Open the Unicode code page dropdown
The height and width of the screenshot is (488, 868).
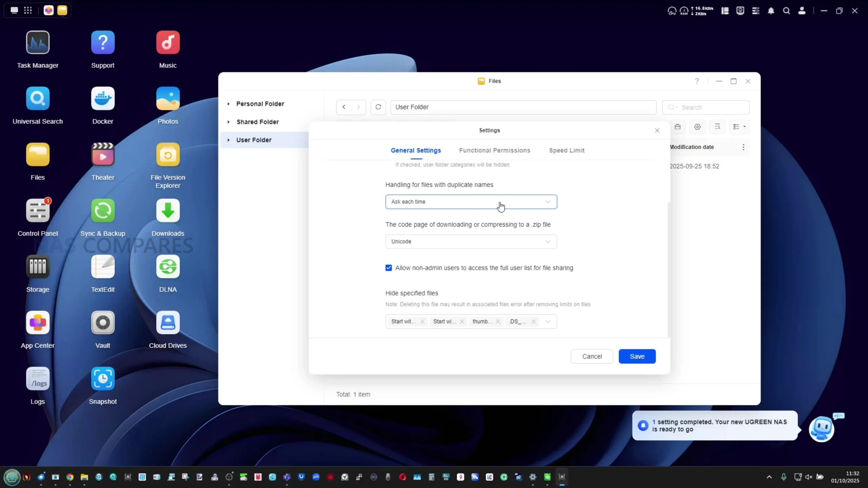471,242
